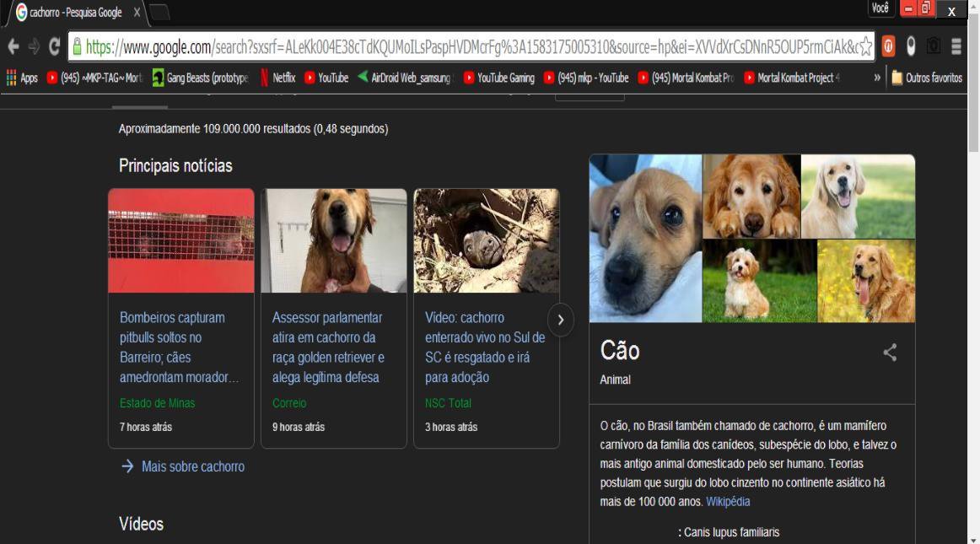Click the browser back arrow

coord(13,46)
